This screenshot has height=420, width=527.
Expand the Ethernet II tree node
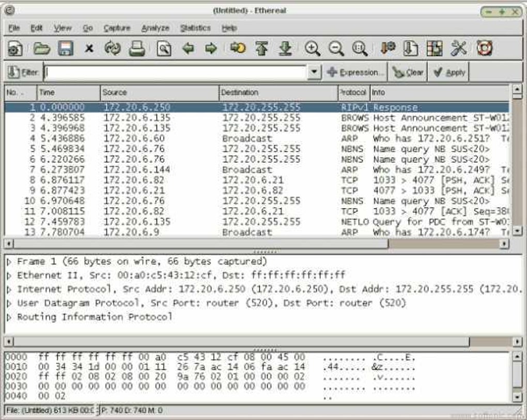click(x=9, y=276)
